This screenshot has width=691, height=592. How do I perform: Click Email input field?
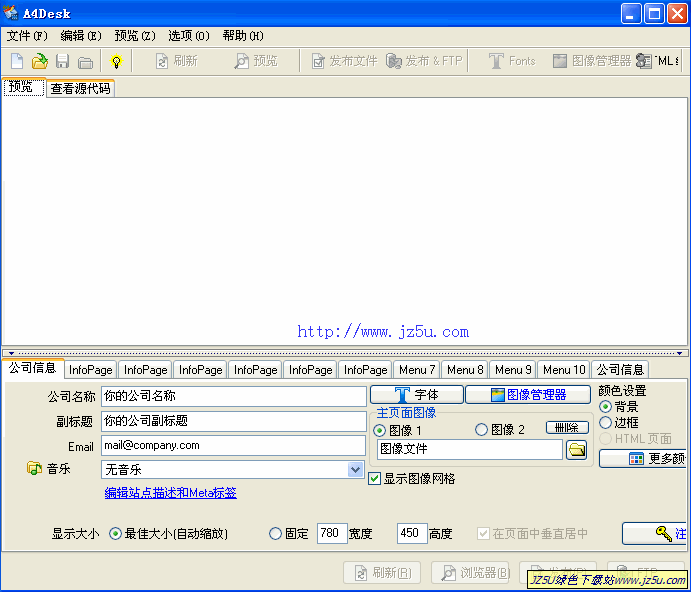pyautogui.click(x=234, y=446)
